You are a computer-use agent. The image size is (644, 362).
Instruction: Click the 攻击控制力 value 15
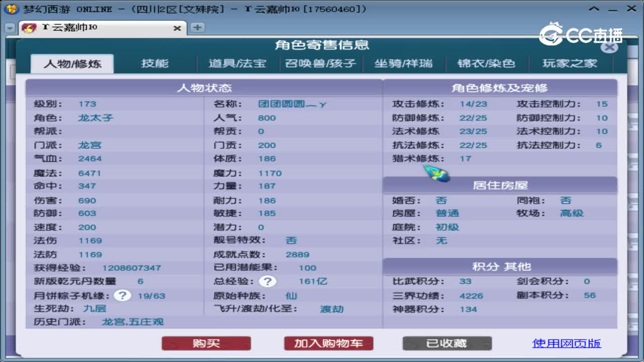coord(602,104)
